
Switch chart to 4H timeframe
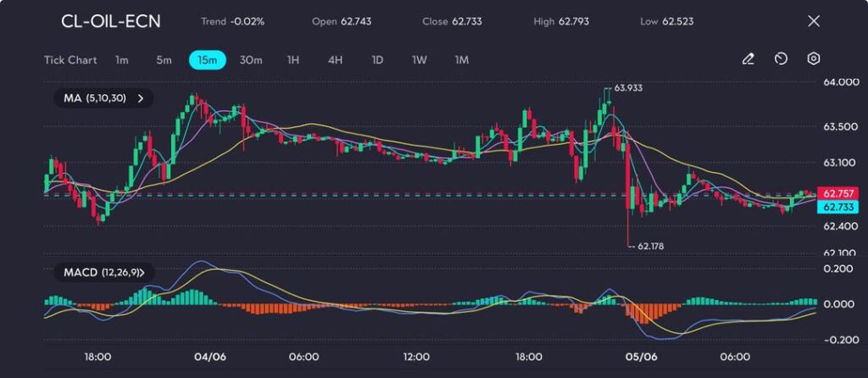point(335,60)
